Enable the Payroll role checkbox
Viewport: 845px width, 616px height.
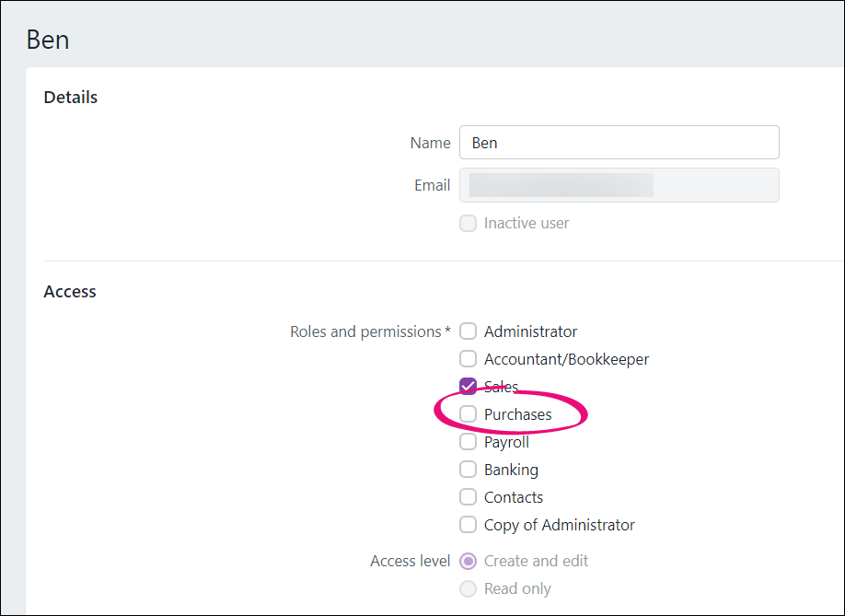coord(468,441)
